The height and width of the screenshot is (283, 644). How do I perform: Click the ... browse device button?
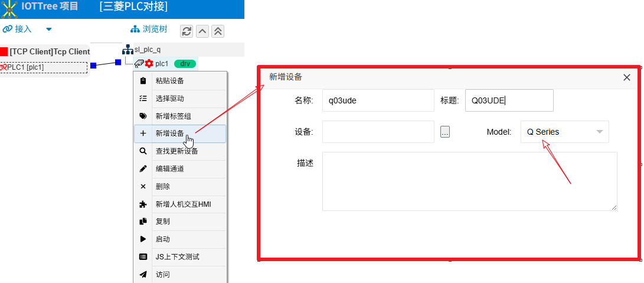point(445,132)
